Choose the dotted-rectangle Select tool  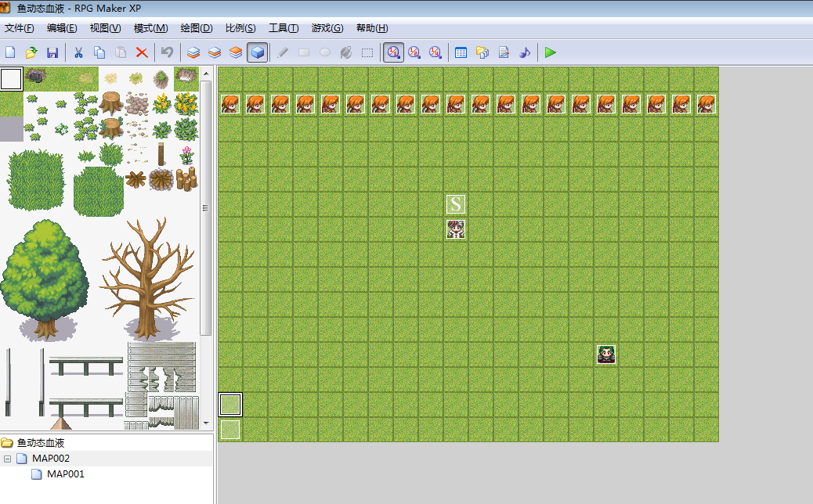367,52
